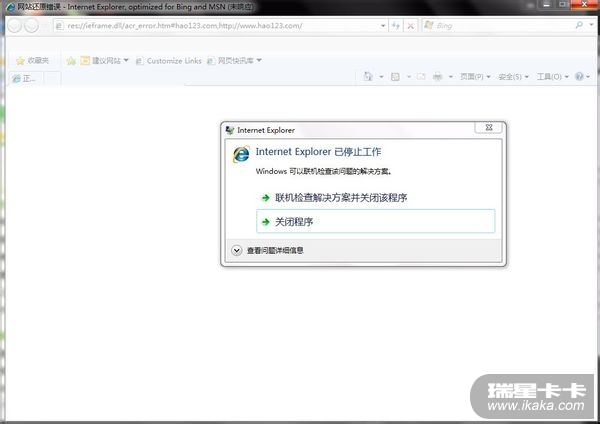Viewport: 600px width, 424px height.
Task: Expand the Help icon dropdown arrow
Action: point(588,77)
